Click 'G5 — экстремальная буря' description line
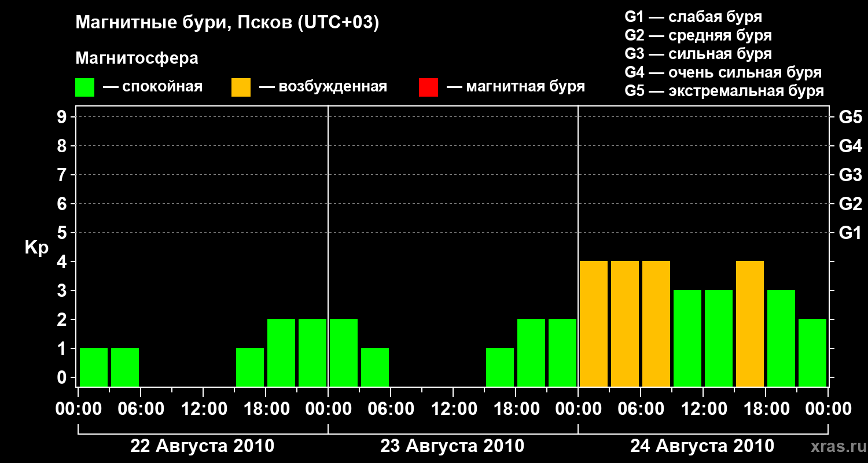This screenshot has height=463, width=868. point(724,91)
